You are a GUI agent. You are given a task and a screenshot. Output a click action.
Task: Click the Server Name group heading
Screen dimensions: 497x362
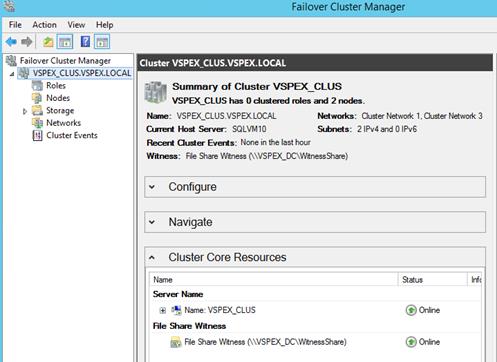pos(178,294)
